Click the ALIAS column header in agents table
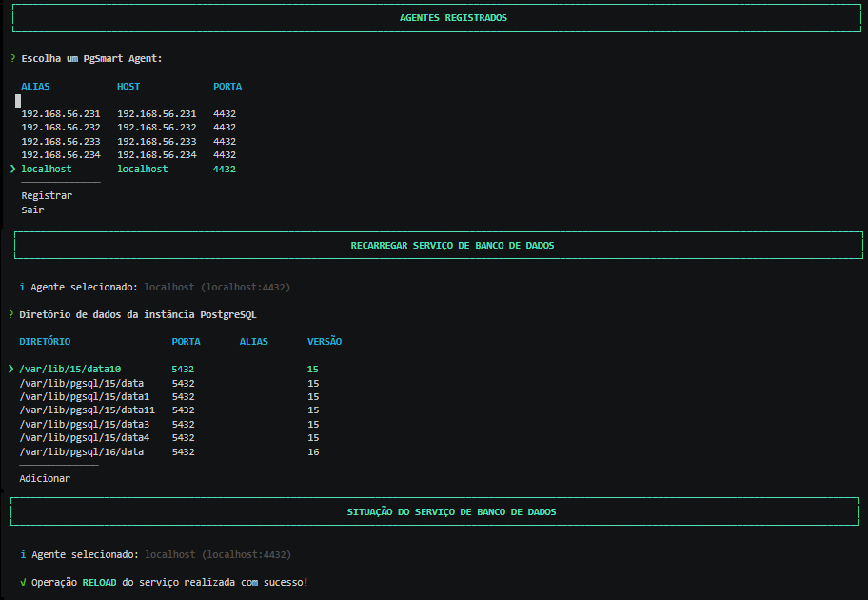The height and width of the screenshot is (600, 868). (x=35, y=87)
